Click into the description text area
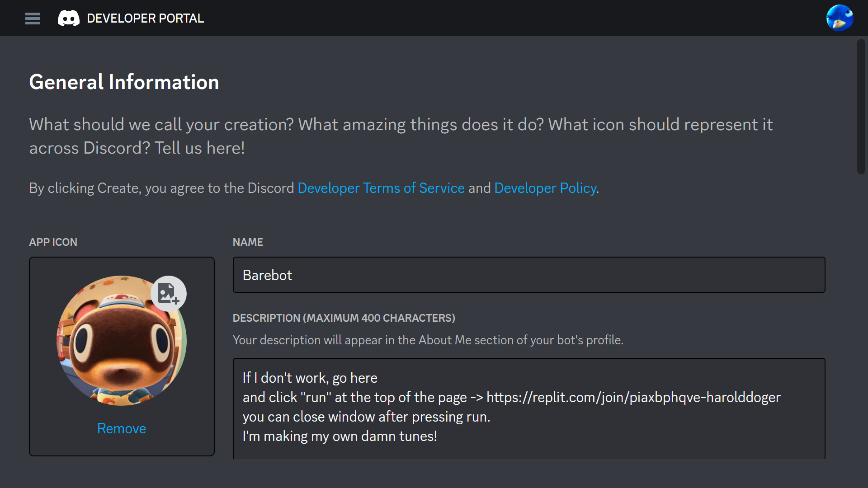This screenshot has height=488, width=868. click(x=529, y=409)
